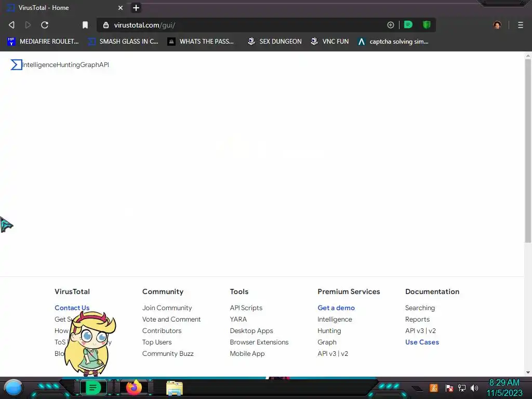Image resolution: width=532 pixels, height=399 pixels.
Task: Click Get a demo link
Action: pos(336,308)
